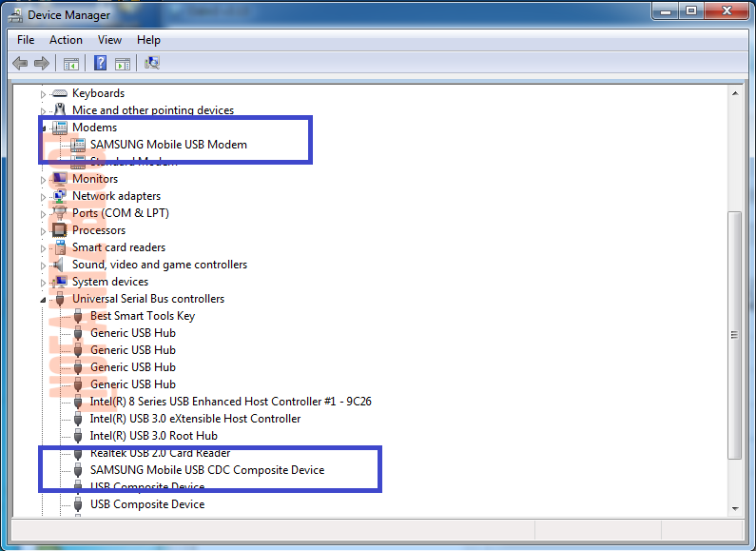
Task: Click the scrollbar up arrow
Action: [735, 93]
